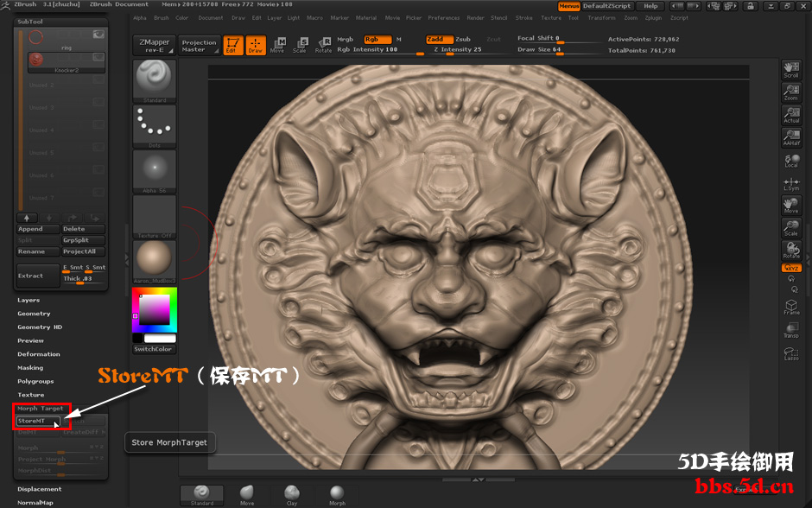Click the AAHalf view icon
Viewport: 812px width, 508px height.
point(791,137)
